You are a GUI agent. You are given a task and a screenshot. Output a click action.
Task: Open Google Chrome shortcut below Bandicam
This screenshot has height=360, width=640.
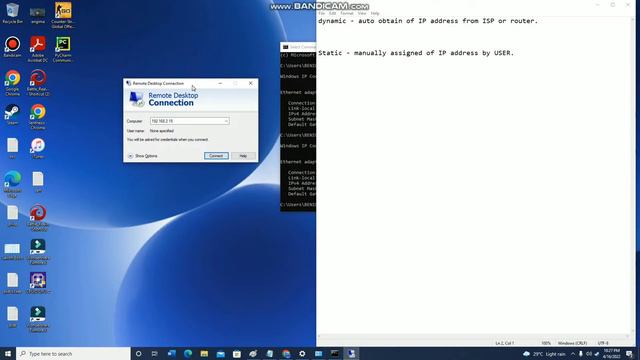12,83
